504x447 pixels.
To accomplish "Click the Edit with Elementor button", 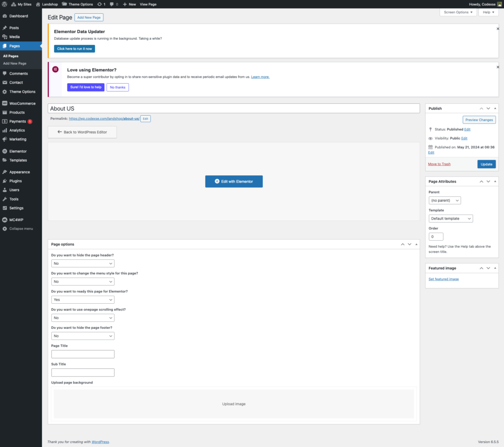I will click(x=234, y=181).
